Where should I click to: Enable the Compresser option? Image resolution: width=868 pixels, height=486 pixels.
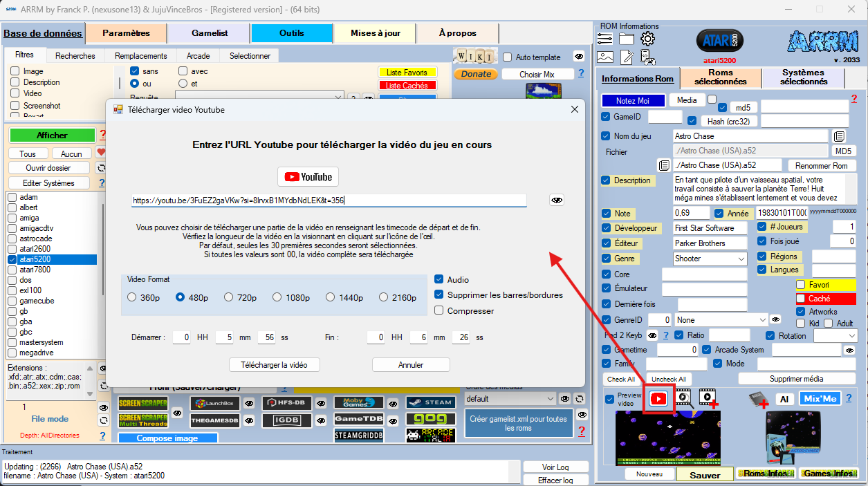coord(438,310)
